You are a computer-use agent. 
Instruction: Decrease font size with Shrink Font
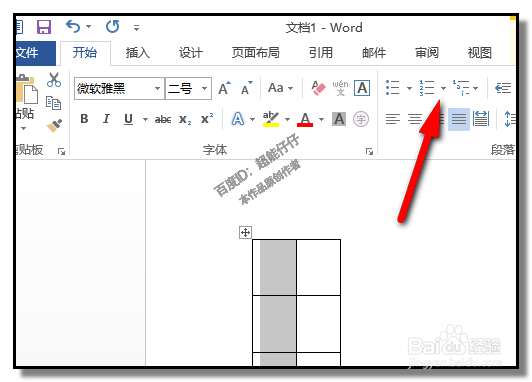coord(247,88)
